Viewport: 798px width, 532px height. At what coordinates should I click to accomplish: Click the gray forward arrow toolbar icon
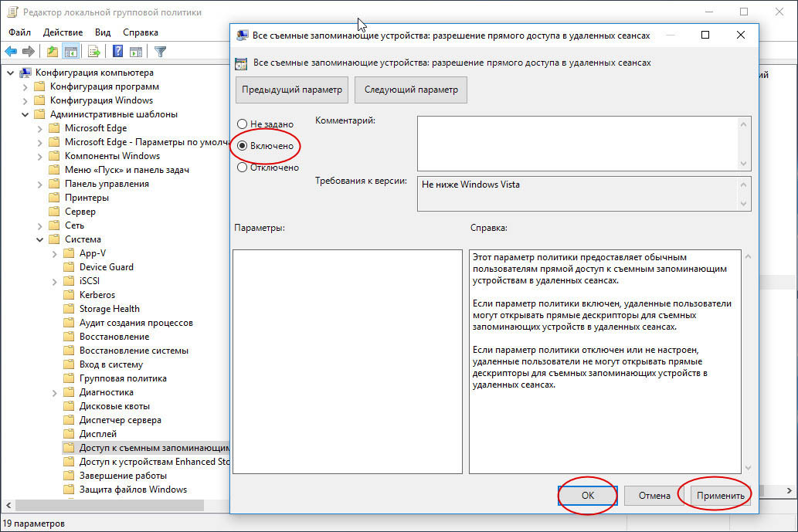[x=29, y=52]
